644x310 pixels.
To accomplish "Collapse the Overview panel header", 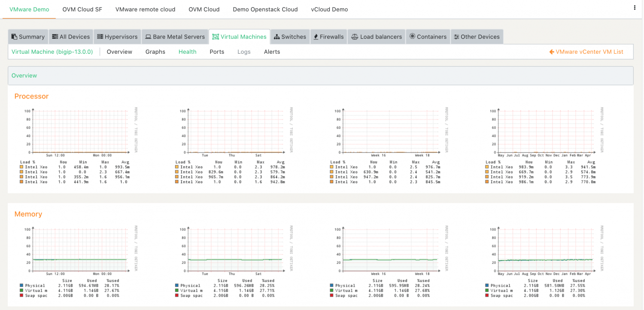I will (24, 76).
